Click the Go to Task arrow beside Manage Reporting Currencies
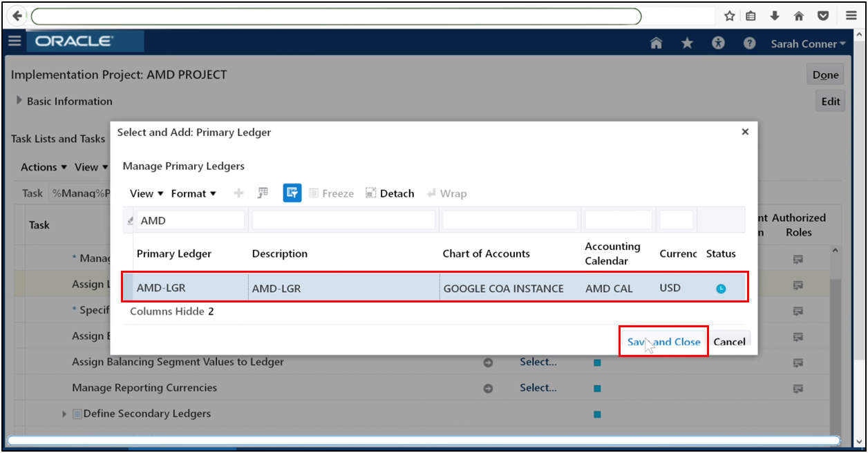The width and height of the screenshot is (868, 453). [488, 387]
